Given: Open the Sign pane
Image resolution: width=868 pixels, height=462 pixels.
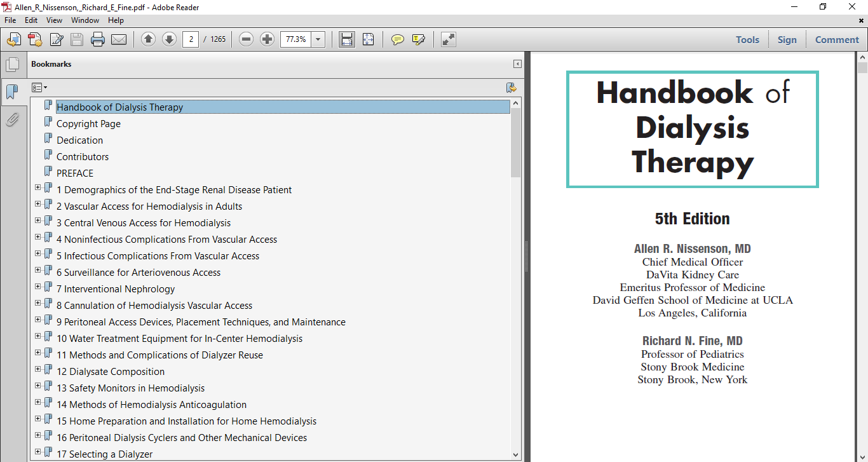Looking at the screenshot, I should click(x=787, y=39).
